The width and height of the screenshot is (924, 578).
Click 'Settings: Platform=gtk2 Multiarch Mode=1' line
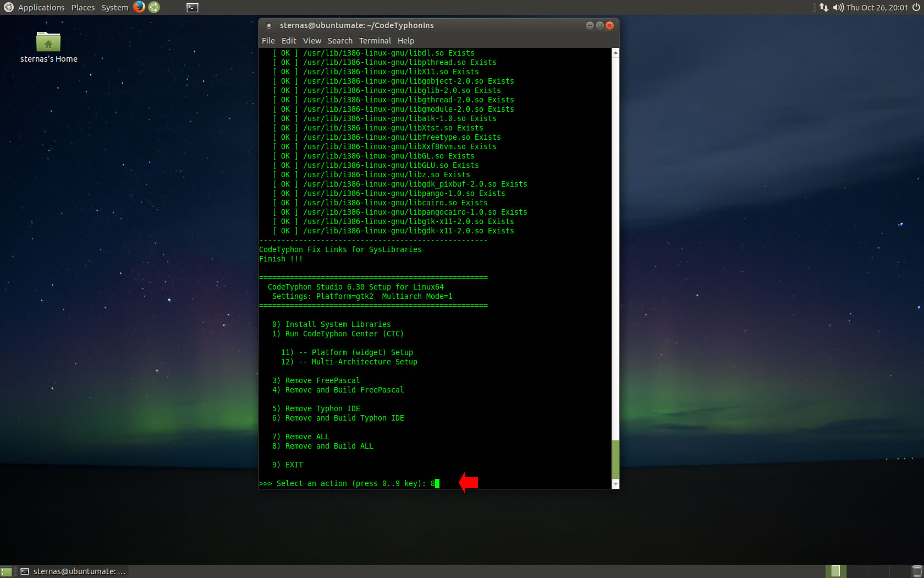[362, 296]
